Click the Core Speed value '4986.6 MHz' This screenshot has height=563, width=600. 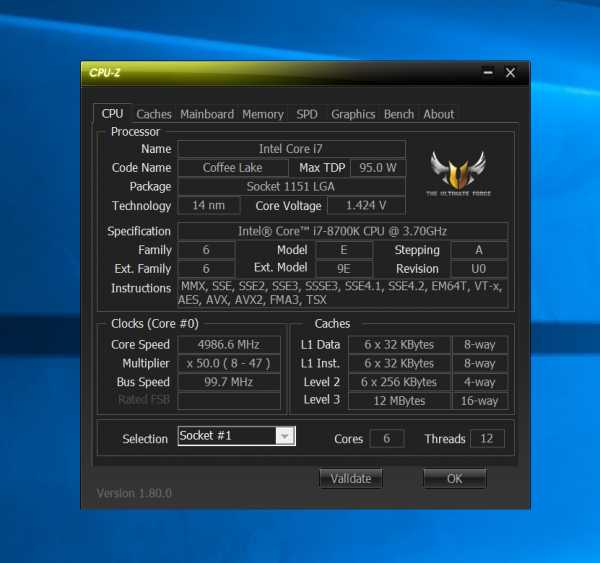click(229, 344)
